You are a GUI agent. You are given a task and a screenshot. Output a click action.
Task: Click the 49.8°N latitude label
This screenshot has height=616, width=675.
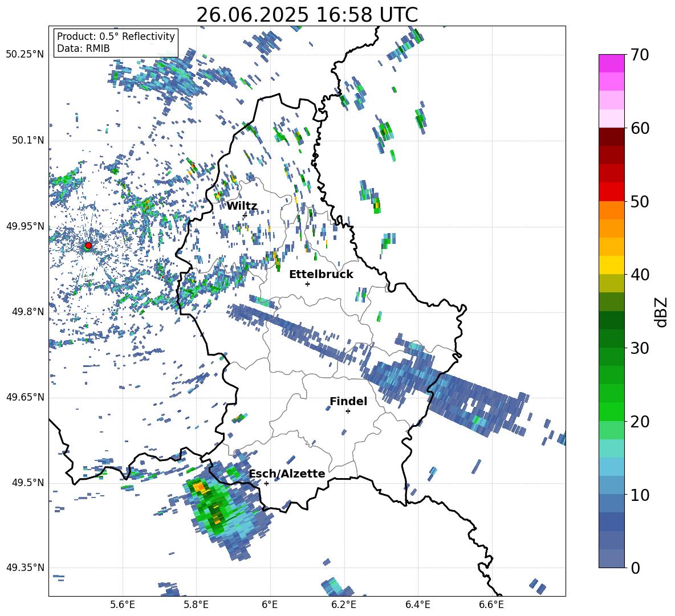click(28, 312)
